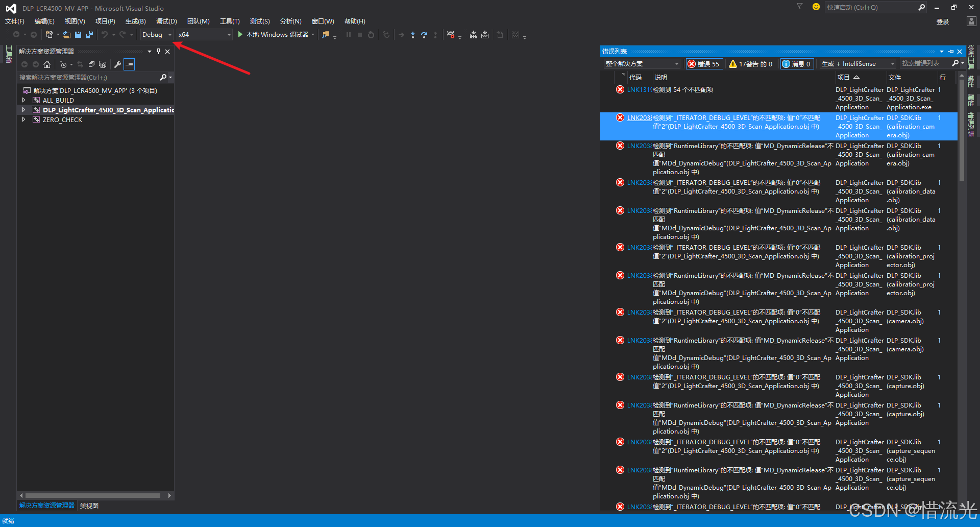Open the 调试(D) menu
Screen dimensions: 980x527
[166, 21]
